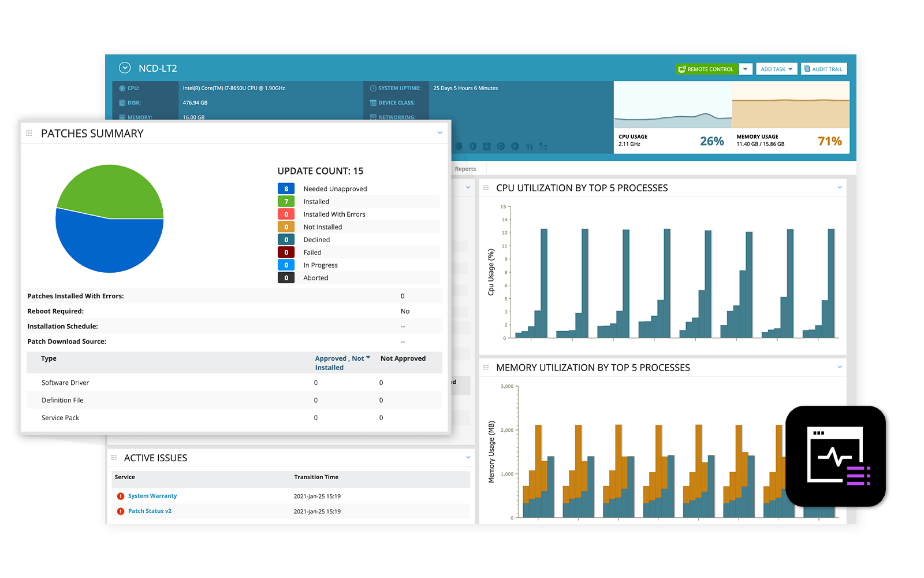Collapse the Patches Summary panel
The height and width of the screenshot is (578, 924).
tap(439, 133)
